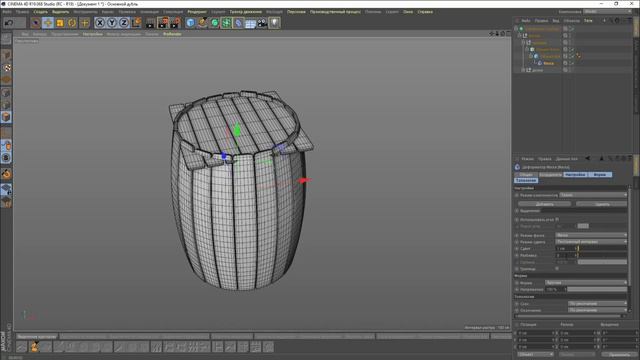Open the spline pen tool icon
Image resolution: width=640 pixels, height=360 pixels.
pos(203,23)
